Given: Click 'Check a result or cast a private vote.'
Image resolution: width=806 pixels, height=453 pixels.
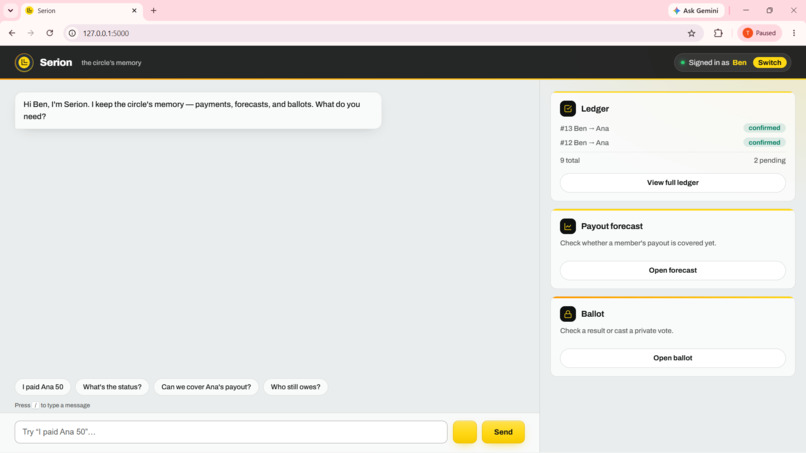Looking at the screenshot, I should point(616,331).
